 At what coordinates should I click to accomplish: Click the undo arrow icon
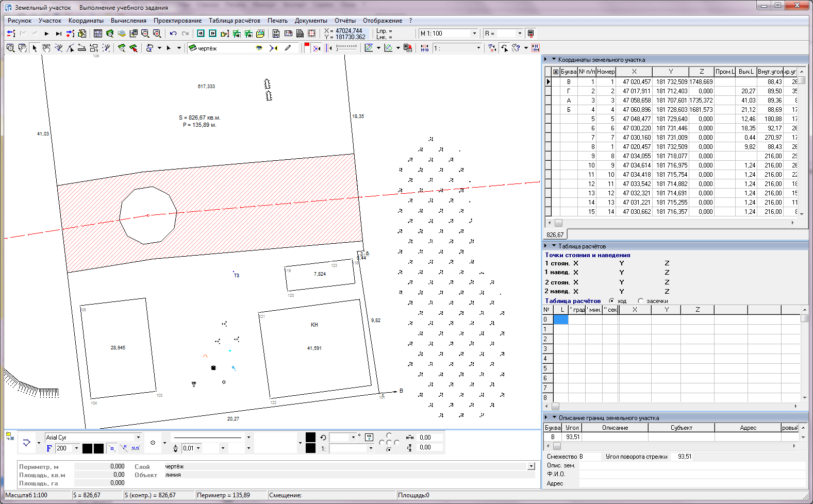173,33
